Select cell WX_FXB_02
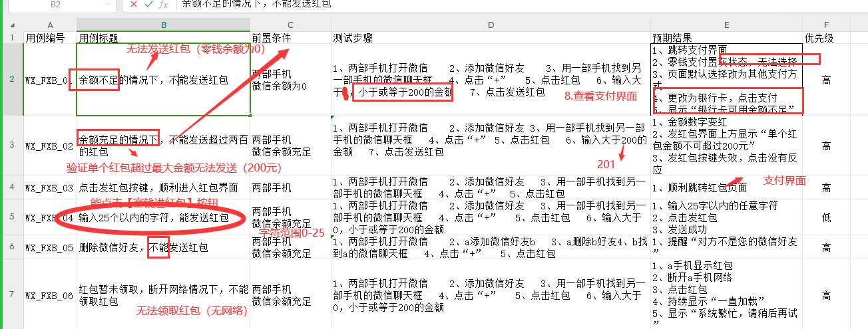The image size is (868, 329). coord(50,145)
